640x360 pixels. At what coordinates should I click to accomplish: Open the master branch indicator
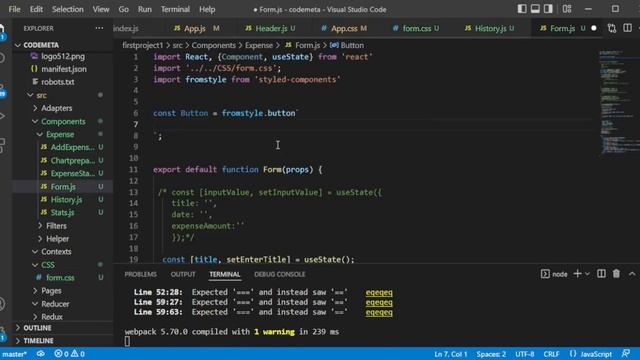click(x=14, y=354)
